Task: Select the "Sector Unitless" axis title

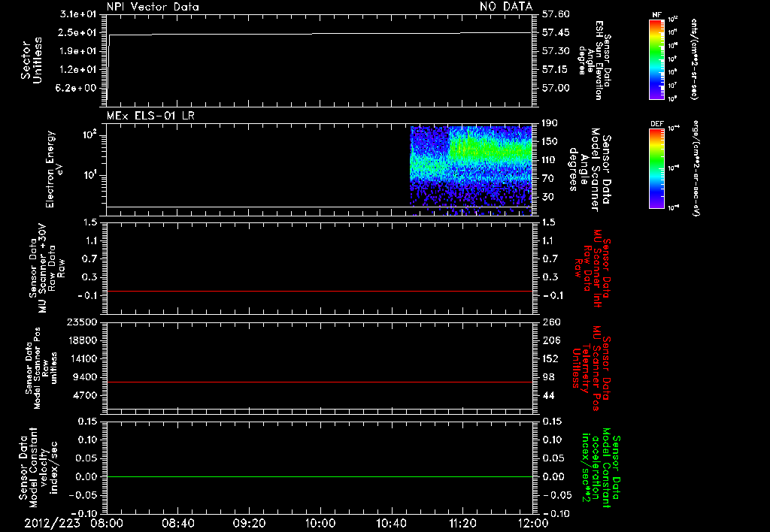Action: click(32, 60)
